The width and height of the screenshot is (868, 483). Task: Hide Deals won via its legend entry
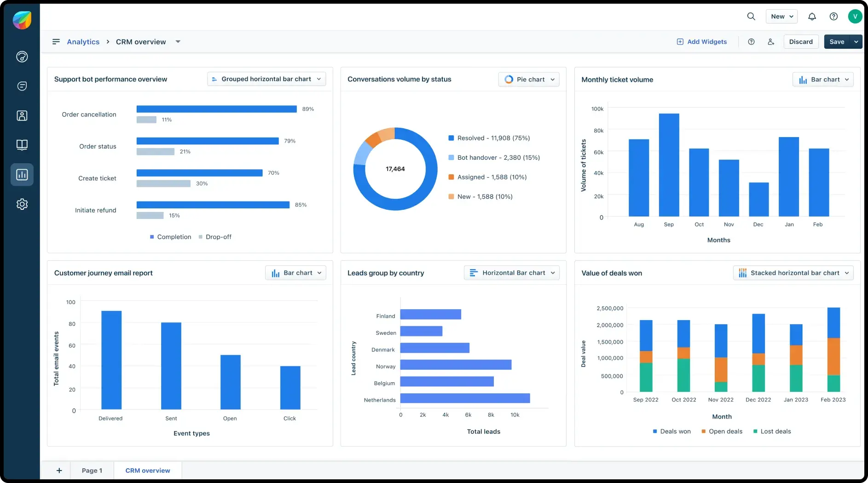pyautogui.click(x=671, y=431)
